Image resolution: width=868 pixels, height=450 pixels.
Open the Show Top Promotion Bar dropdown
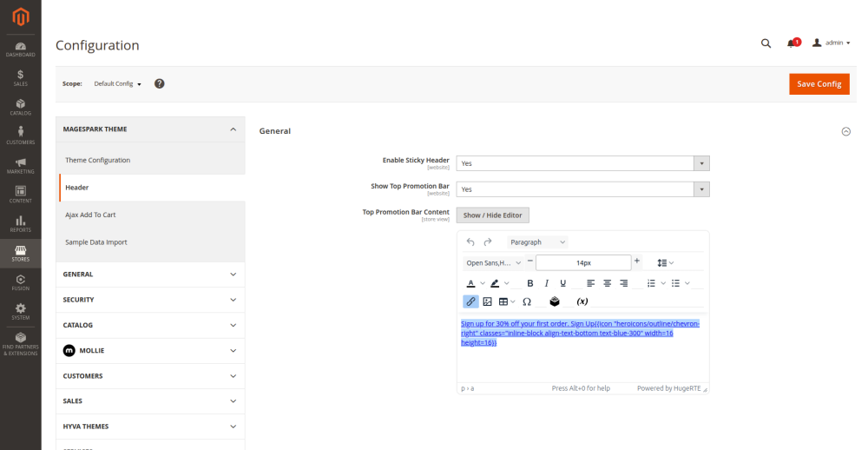tap(583, 189)
